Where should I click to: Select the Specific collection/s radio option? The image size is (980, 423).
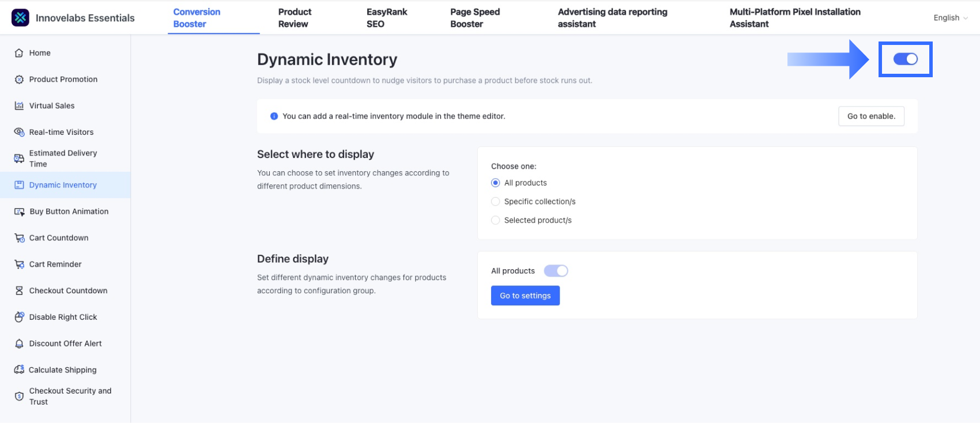click(496, 202)
